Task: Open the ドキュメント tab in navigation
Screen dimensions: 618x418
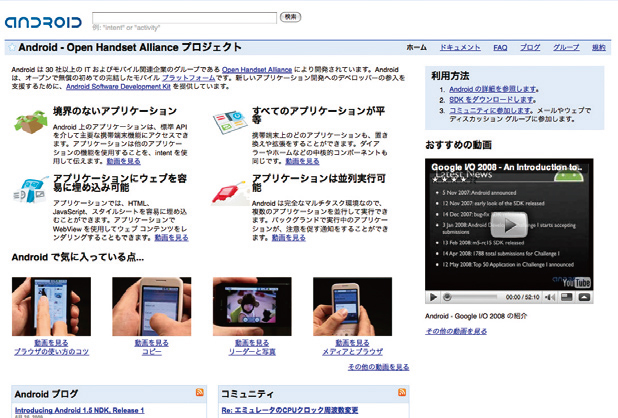Action: [x=460, y=47]
